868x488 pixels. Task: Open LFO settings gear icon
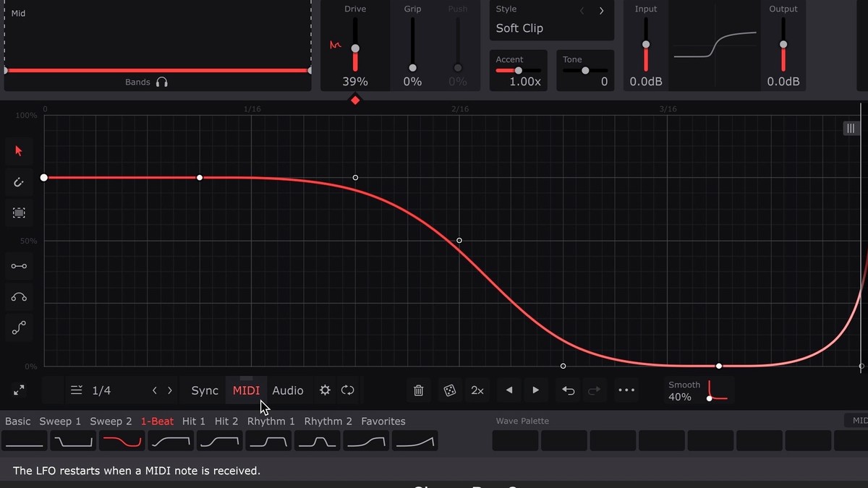(x=325, y=390)
